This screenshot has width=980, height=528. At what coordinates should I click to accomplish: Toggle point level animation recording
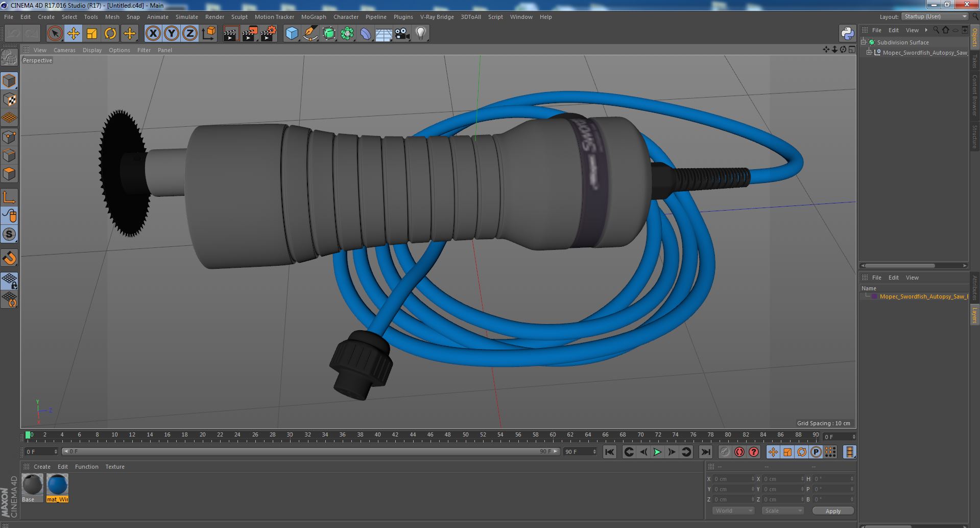pos(830,452)
